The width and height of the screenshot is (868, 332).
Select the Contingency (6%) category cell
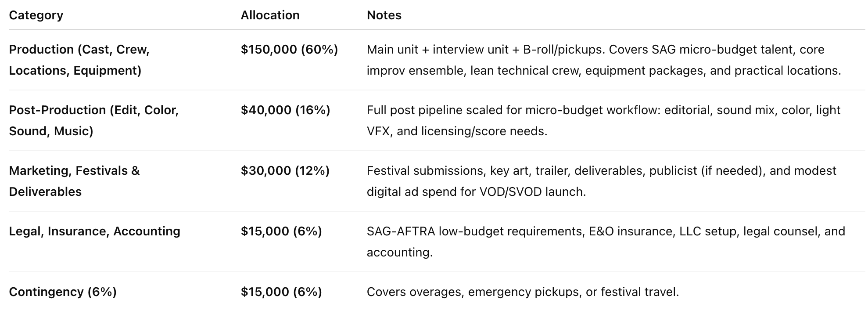63,292
